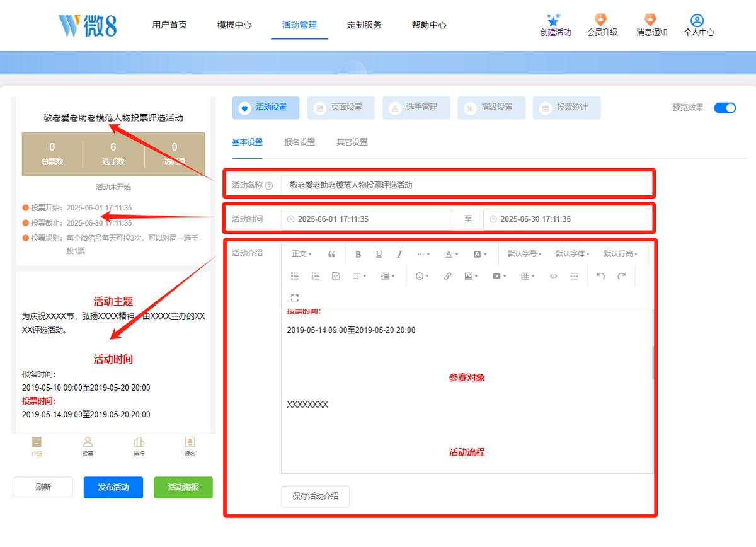The width and height of the screenshot is (756, 547).
Task: Open the background color dropdown
Action: click(x=480, y=254)
